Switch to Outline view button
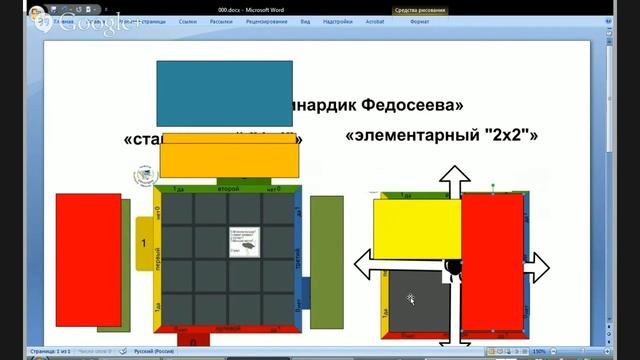Screen dimensions: 640x360 (x=517, y=351)
